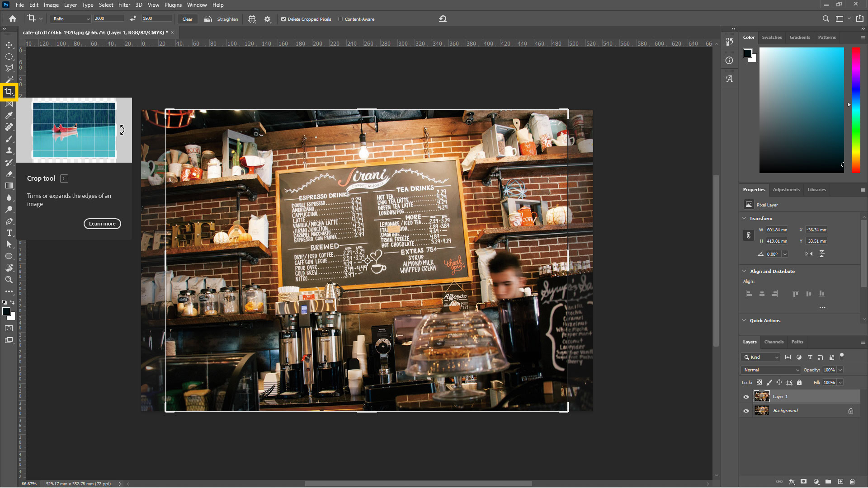Click Home icon in options bar
Viewport: 868px width, 488px height.
13,19
